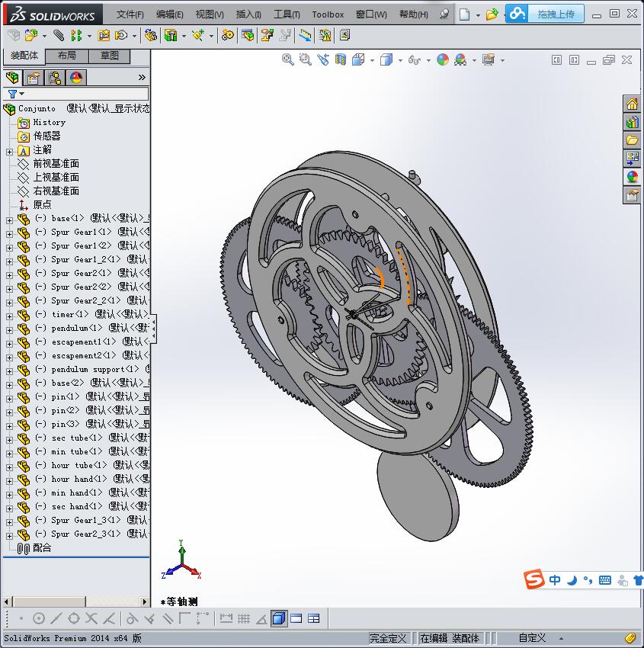Switch to the 草图 tab
The width and height of the screenshot is (644, 648).
pos(110,56)
